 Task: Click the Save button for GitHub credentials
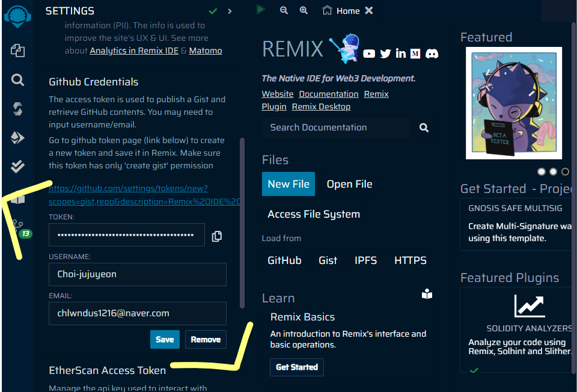pyautogui.click(x=165, y=339)
